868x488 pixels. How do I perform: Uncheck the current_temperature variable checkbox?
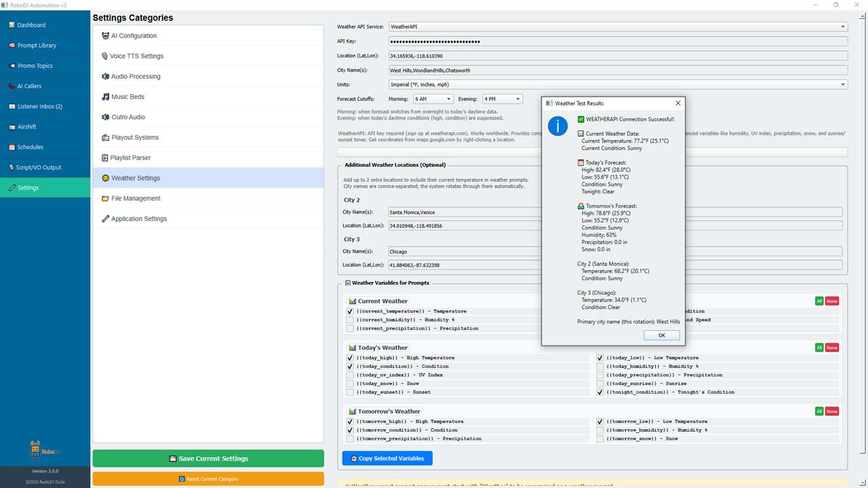[x=350, y=312]
